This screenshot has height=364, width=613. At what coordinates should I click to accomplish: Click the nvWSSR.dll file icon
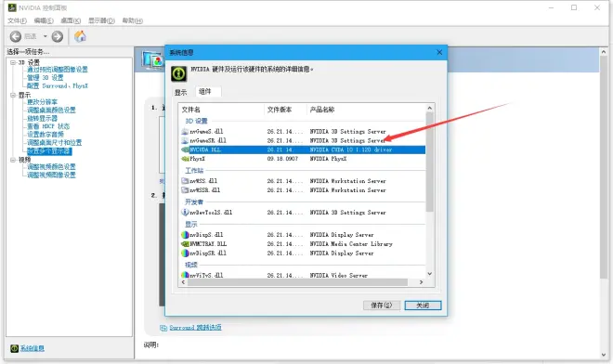(x=185, y=190)
